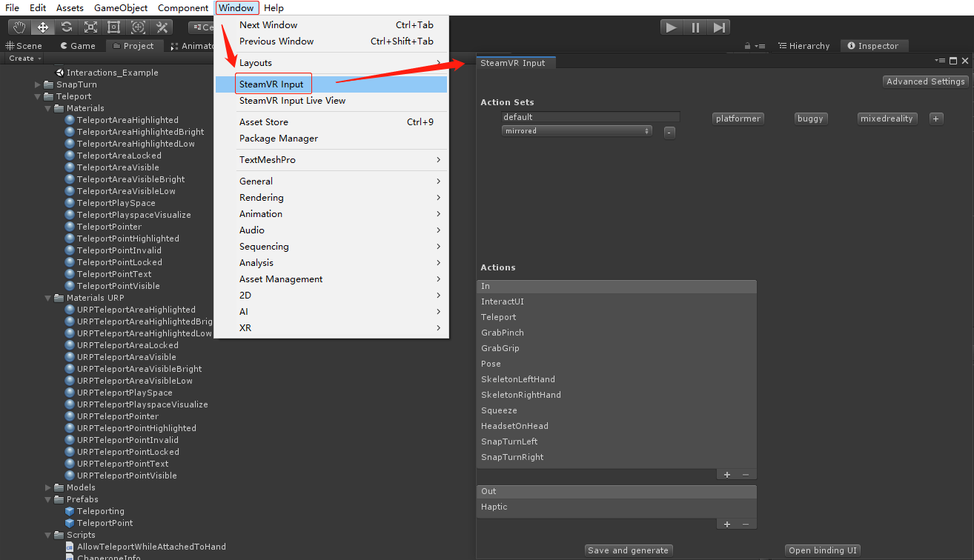
Task: Expand the Models folder
Action: coord(48,487)
